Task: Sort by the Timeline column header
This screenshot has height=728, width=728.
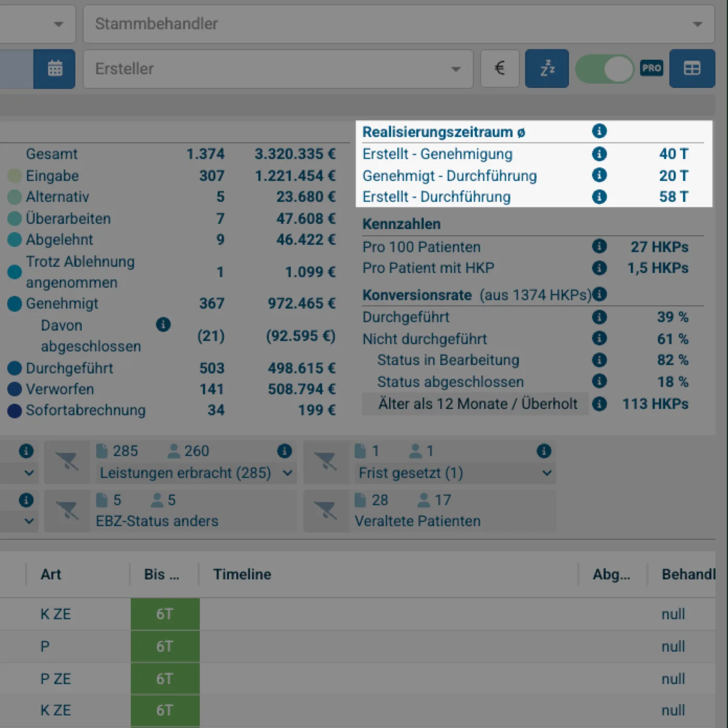Action: pyautogui.click(x=242, y=574)
